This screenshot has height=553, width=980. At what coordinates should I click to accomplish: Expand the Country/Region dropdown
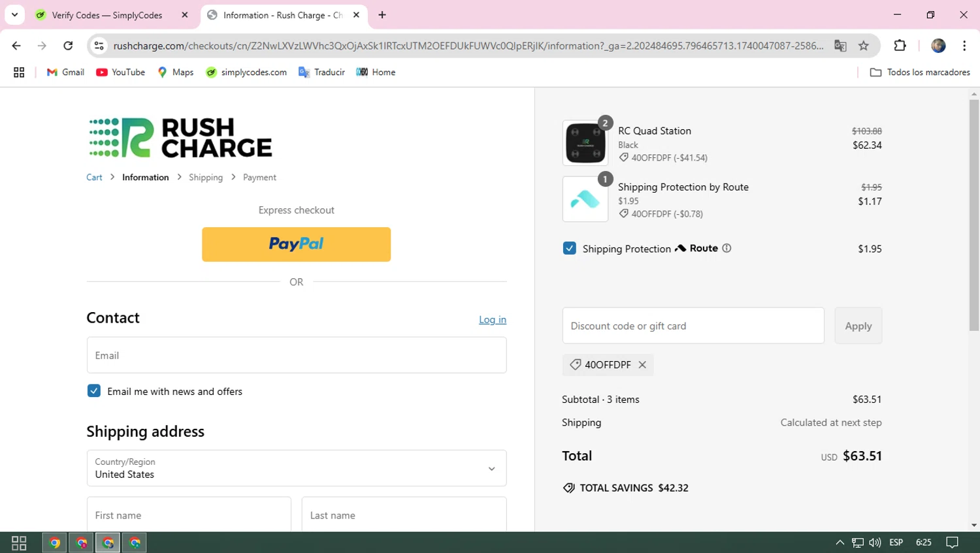click(297, 468)
